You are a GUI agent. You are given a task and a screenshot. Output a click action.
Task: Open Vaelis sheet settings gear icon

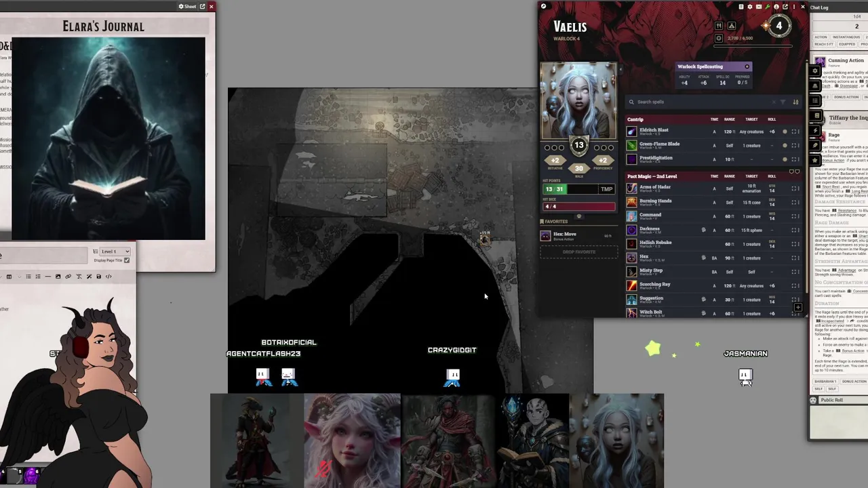pyautogui.click(x=750, y=7)
